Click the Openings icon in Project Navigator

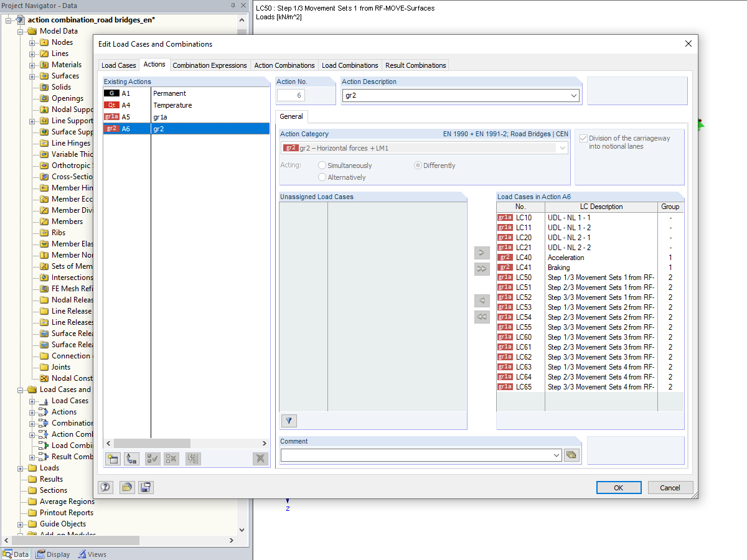click(x=44, y=98)
